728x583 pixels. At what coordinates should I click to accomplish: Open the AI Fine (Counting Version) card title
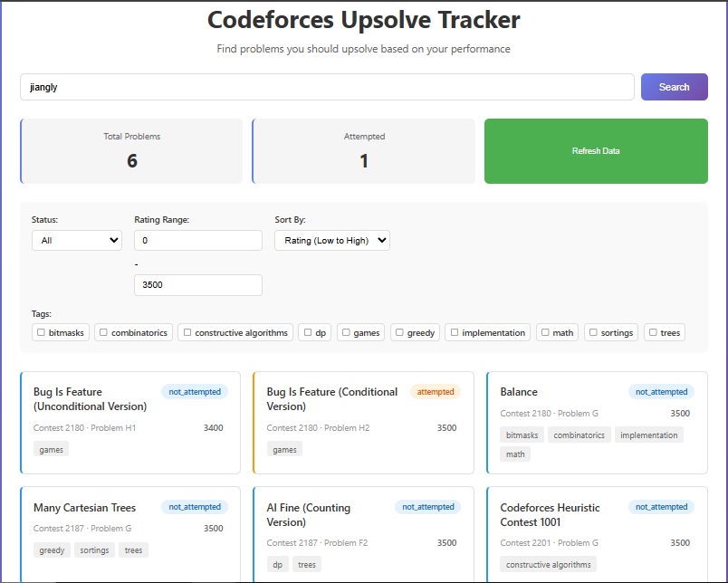pos(308,515)
